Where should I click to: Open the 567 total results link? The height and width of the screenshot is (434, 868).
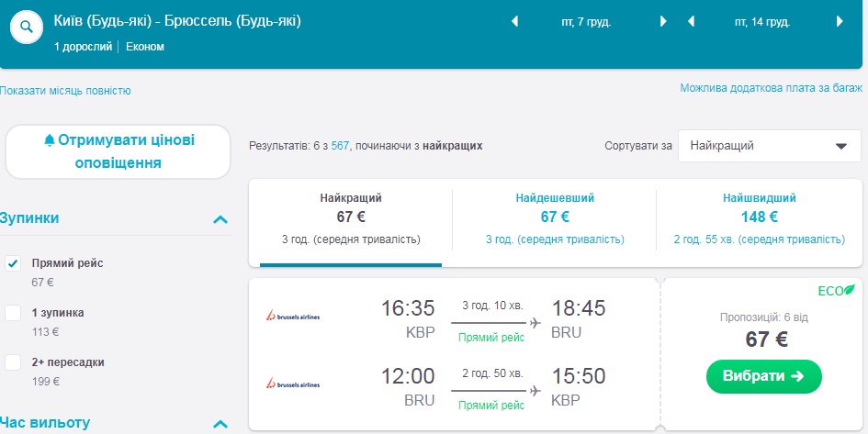point(340,146)
